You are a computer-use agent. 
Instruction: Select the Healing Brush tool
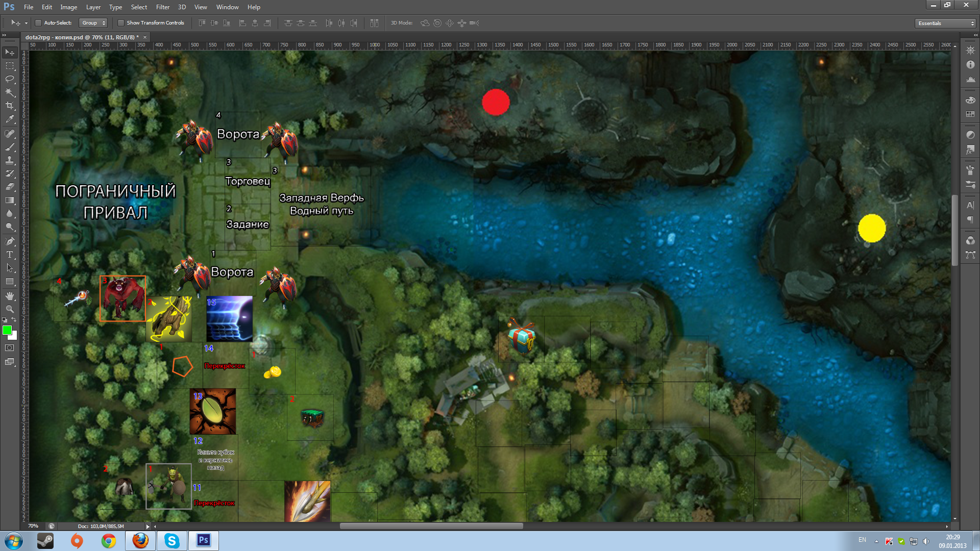pos(10,134)
